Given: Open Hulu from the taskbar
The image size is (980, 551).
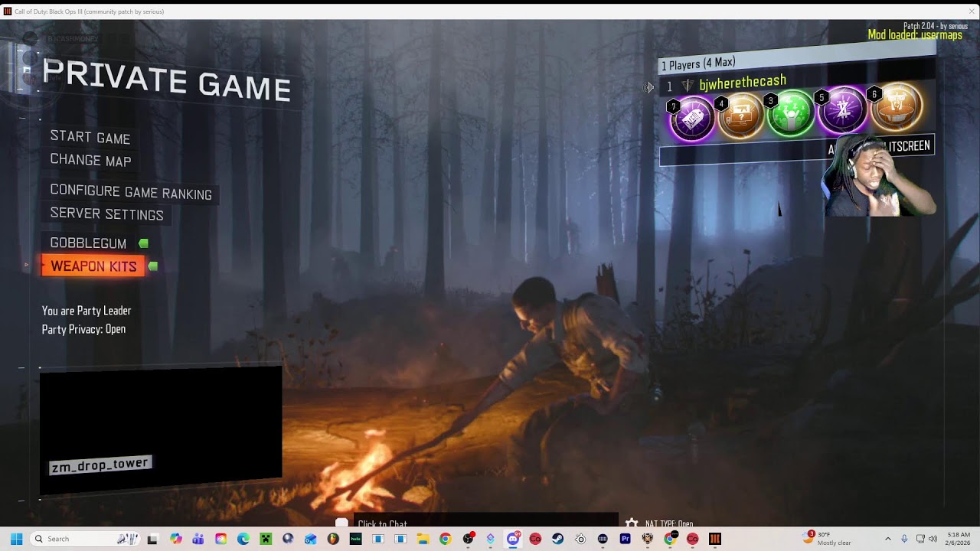Looking at the screenshot, I should point(355,539).
